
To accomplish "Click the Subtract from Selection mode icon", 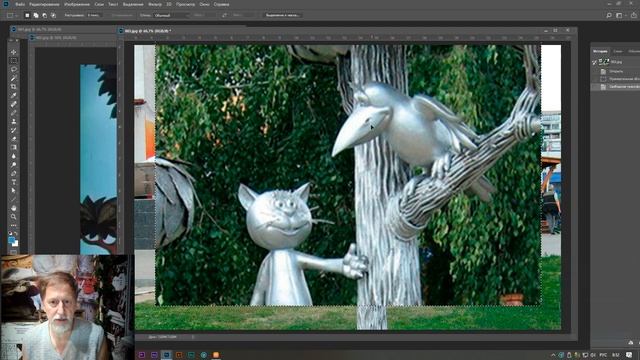I will (44, 15).
